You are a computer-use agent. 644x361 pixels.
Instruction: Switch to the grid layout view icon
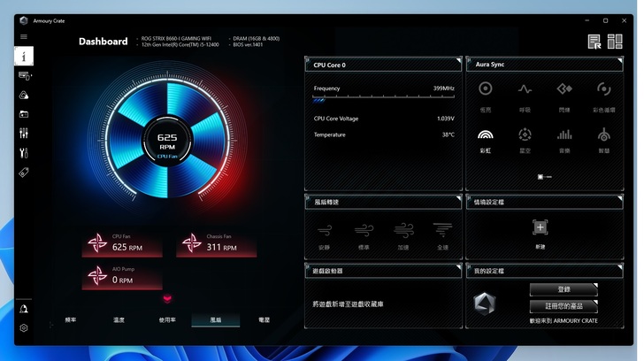tap(615, 42)
